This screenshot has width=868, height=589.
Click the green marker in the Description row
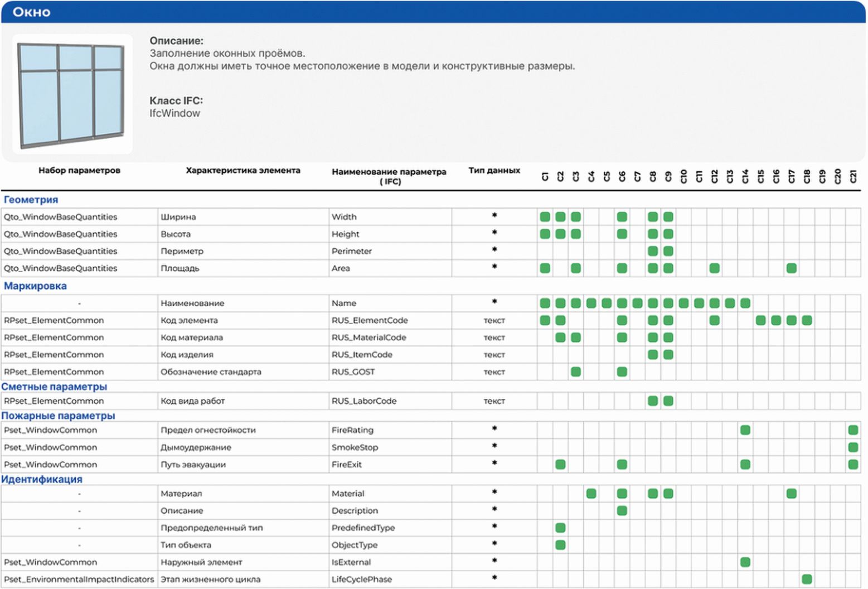(622, 510)
